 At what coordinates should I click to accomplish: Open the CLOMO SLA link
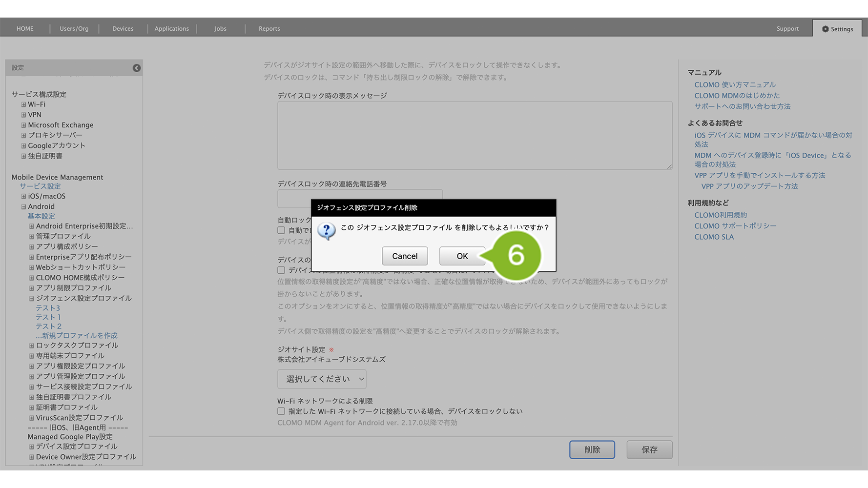[714, 237]
